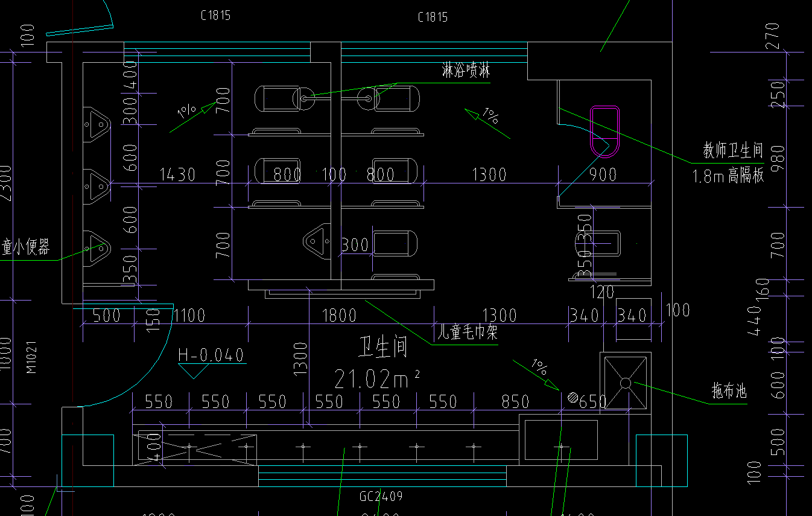Viewport: 812px width, 516px height.
Task: Select the 400 vertical dimension
Action: click(x=130, y=74)
